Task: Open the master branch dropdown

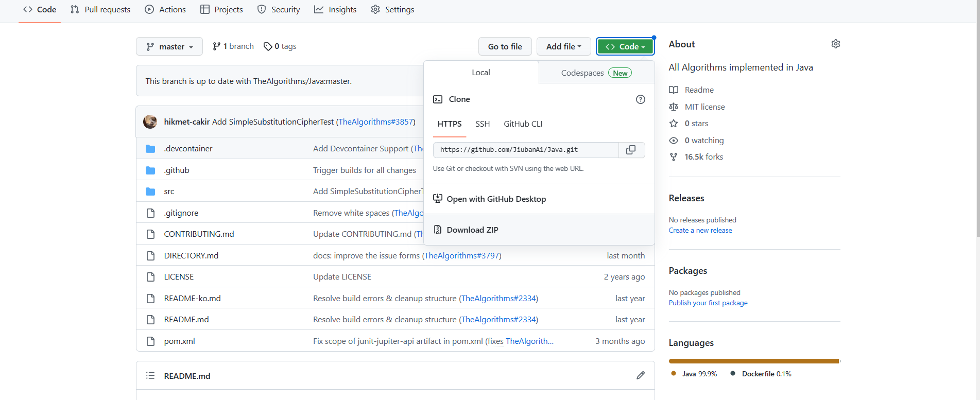Action: (169, 47)
